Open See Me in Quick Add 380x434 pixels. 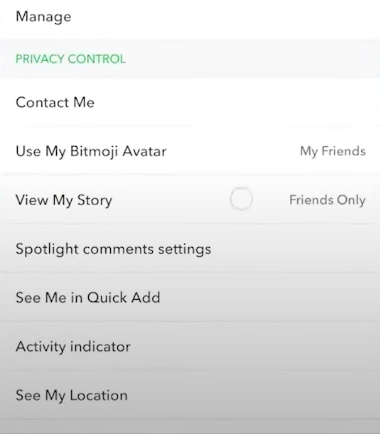[190, 297]
